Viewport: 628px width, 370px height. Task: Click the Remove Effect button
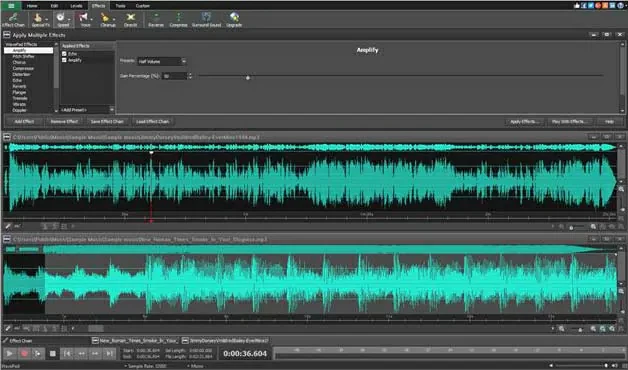(x=64, y=121)
